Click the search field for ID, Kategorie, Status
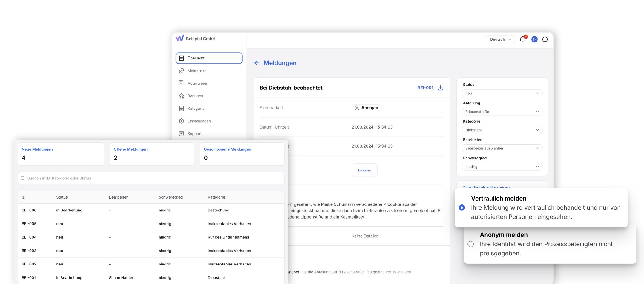 point(151,178)
